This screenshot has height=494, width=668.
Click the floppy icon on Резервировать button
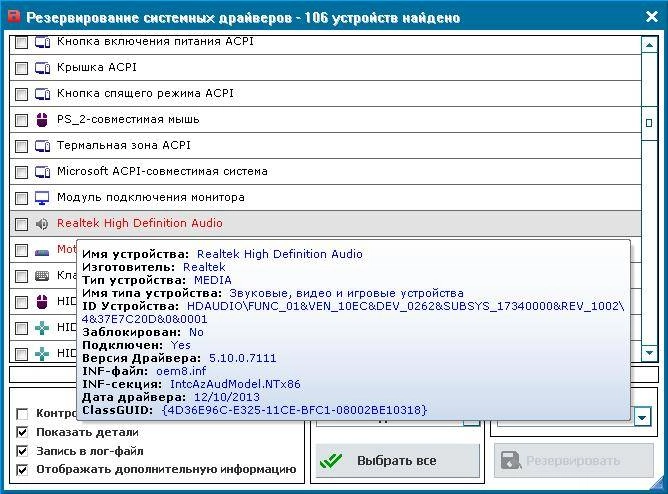coord(510,460)
